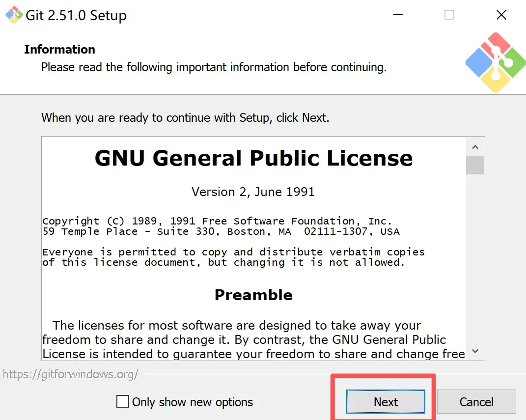Click the 'of this license document' line

pos(223,262)
